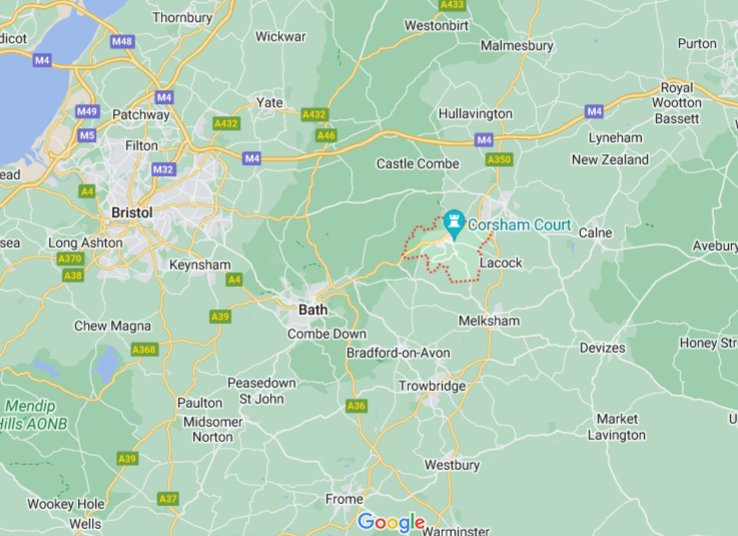Click the Bristol city label
Screen dimensions: 738x536
point(132,213)
